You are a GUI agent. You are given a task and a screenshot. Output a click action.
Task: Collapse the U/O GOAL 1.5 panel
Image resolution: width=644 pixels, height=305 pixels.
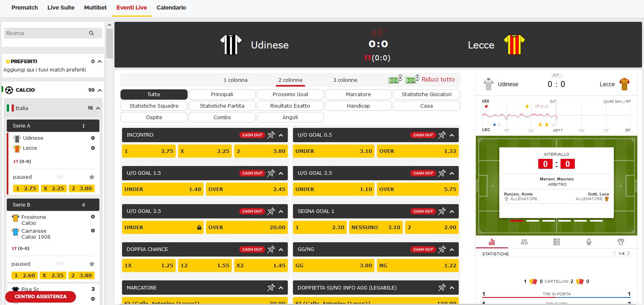pyautogui.click(x=281, y=173)
